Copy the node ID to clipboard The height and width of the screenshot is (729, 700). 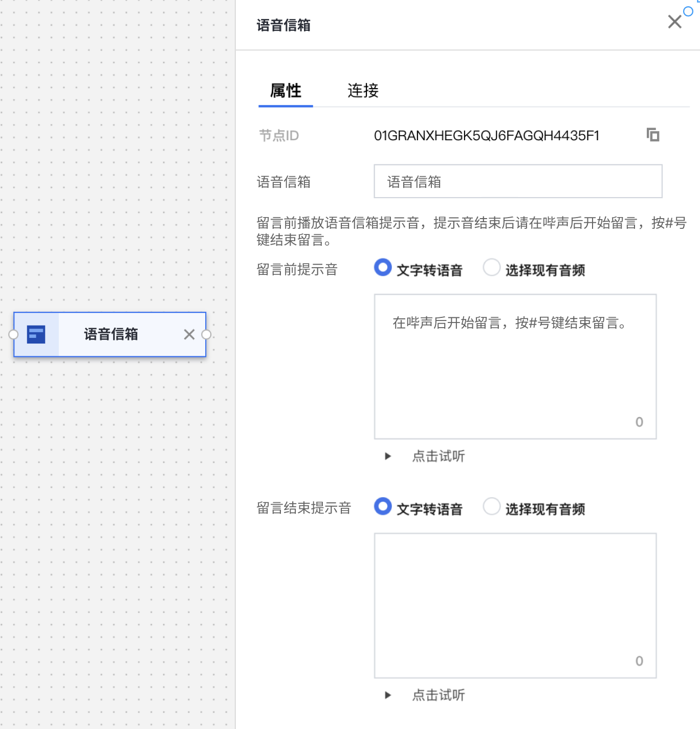[x=653, y=135]
